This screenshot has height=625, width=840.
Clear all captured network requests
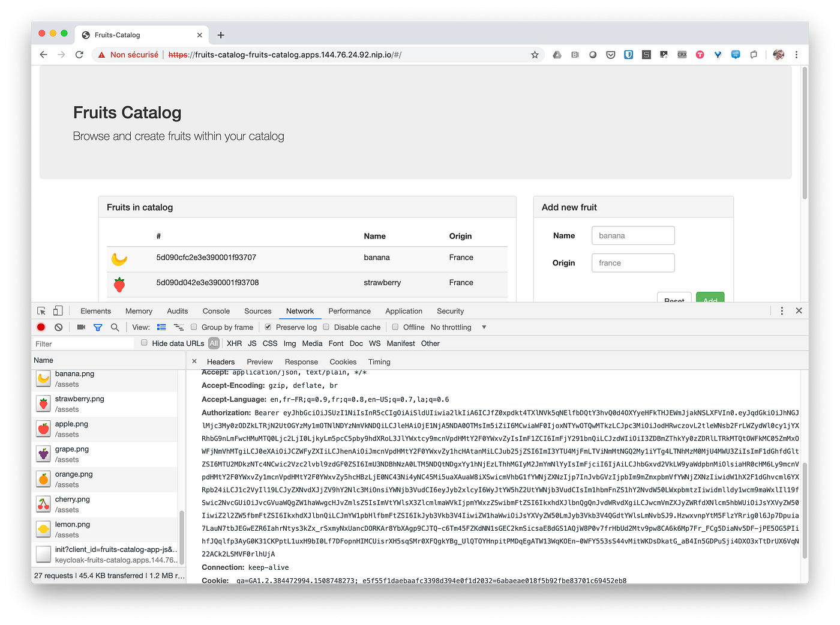pos(58,327)
